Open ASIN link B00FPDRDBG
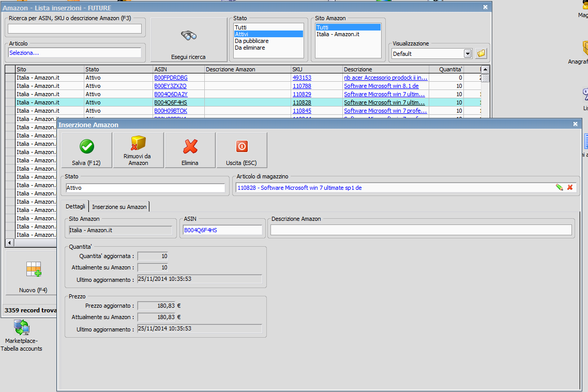Screen dimensions: 588x392 pyautogui.click(x=171, y=78)
